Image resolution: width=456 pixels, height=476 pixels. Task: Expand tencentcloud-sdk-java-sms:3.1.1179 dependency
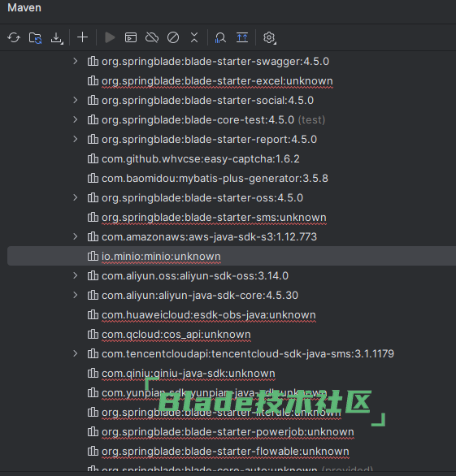click(76, 353)
